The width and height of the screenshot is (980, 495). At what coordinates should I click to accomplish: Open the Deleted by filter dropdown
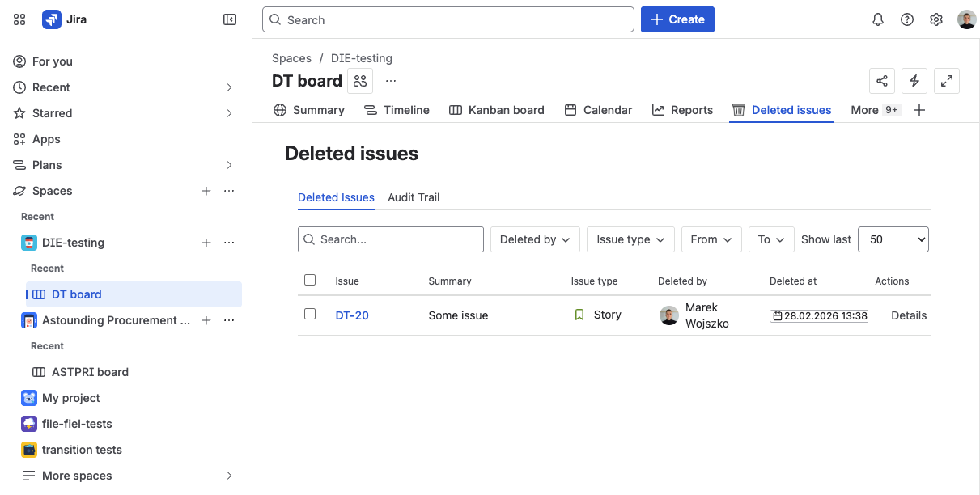pos(535,239)
